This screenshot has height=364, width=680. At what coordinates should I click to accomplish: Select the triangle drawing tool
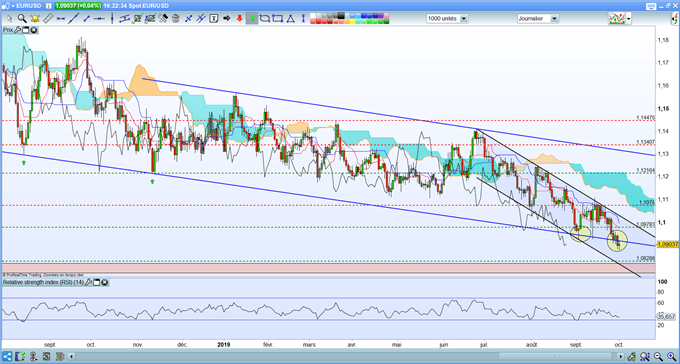point(291,18)
